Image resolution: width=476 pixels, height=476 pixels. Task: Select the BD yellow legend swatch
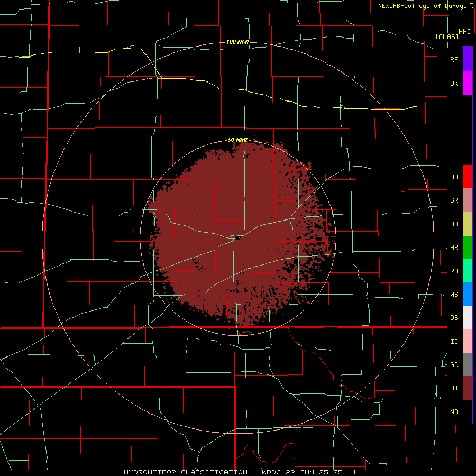(467, 224)
